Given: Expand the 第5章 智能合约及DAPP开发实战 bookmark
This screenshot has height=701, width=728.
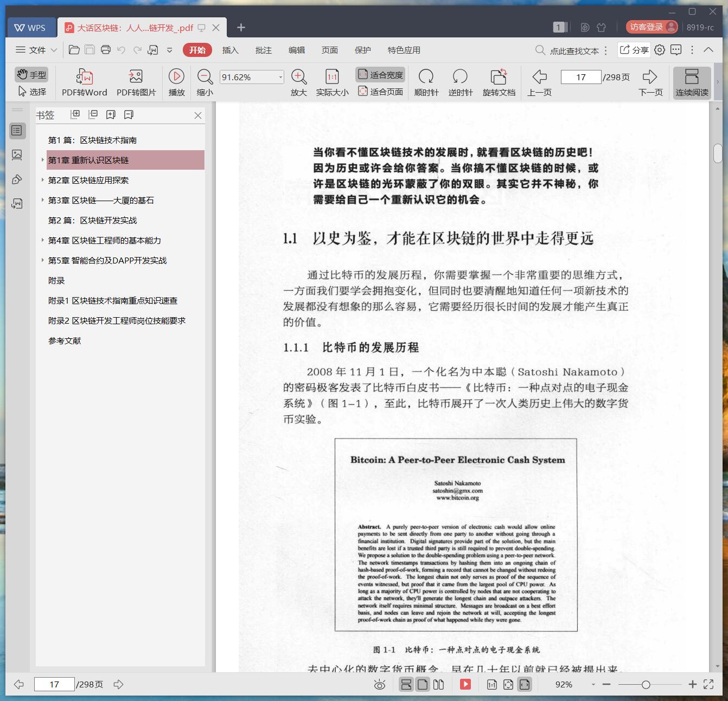Looking at the screenshot, I should [43, 260].
